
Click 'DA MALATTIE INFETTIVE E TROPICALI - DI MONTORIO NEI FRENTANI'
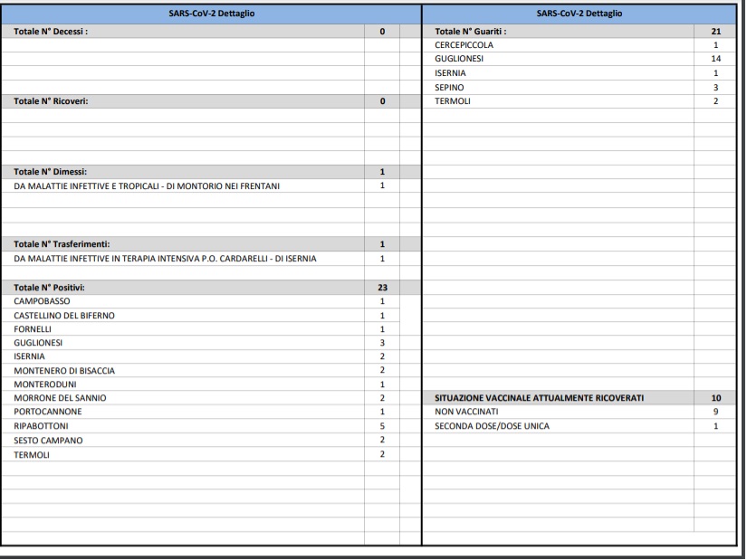point(147,186)
